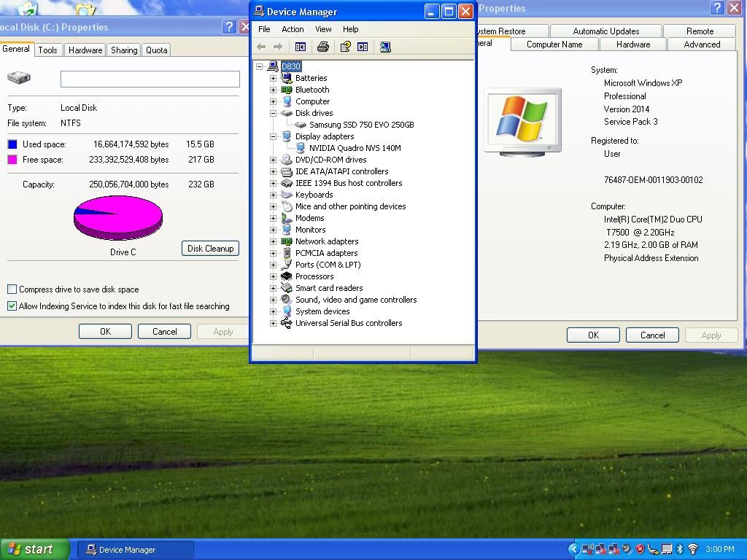Switch to Sharing tab in Disk Properties
The width and height of the screenshot is (747, 560).
(124, 50)
